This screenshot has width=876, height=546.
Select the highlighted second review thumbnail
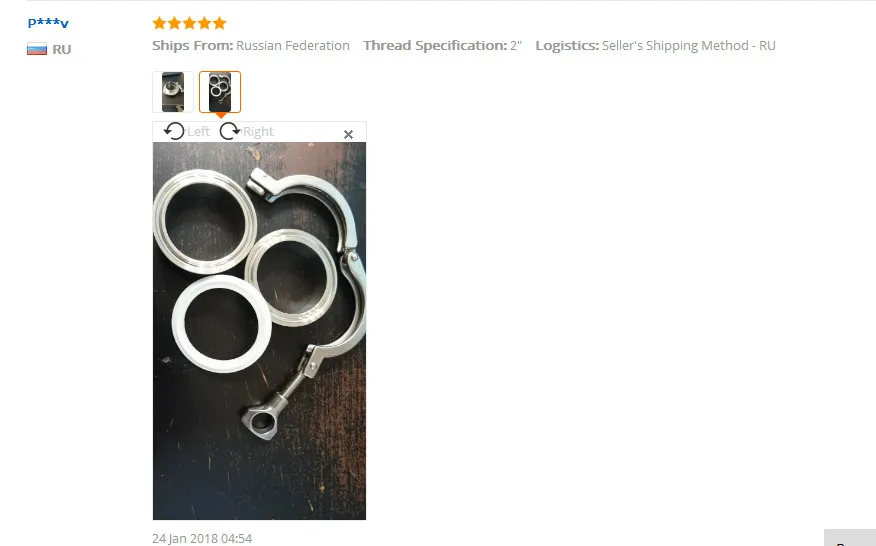[220, 92]
